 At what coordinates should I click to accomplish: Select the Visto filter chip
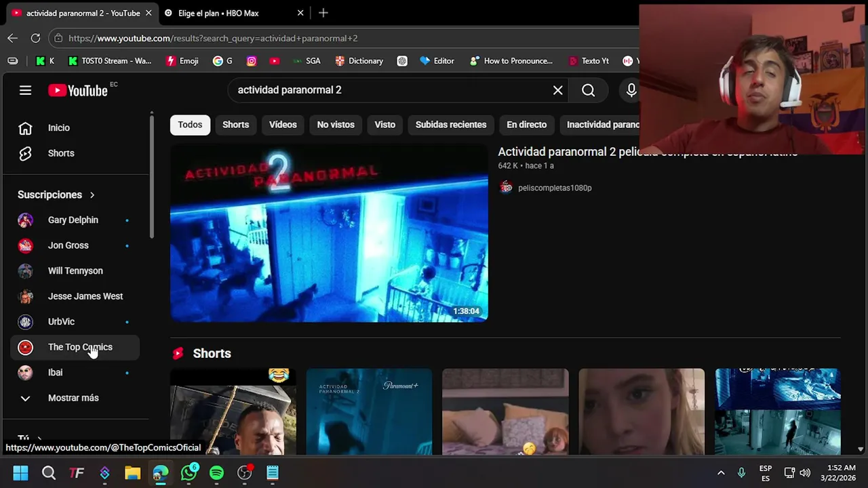pos(384,125)
